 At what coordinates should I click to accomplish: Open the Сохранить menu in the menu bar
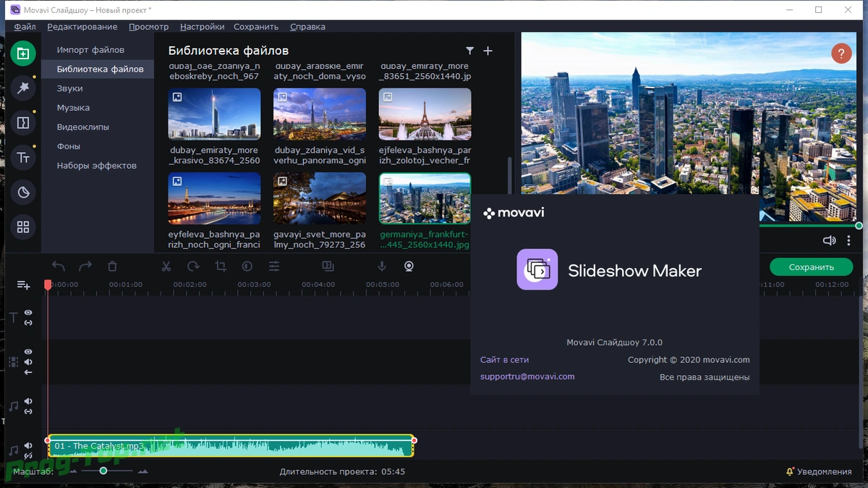pos(256,27)
